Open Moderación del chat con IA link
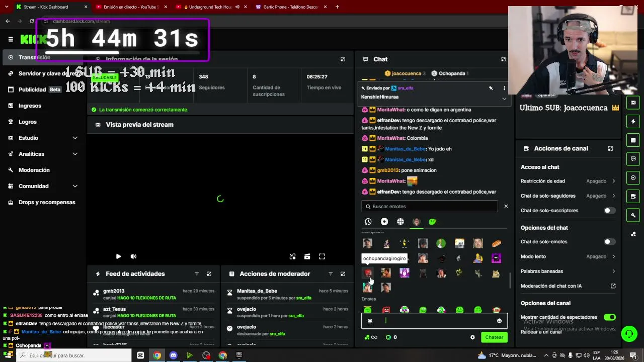Screen dimensions: 644x362 [x=568, y=286]
